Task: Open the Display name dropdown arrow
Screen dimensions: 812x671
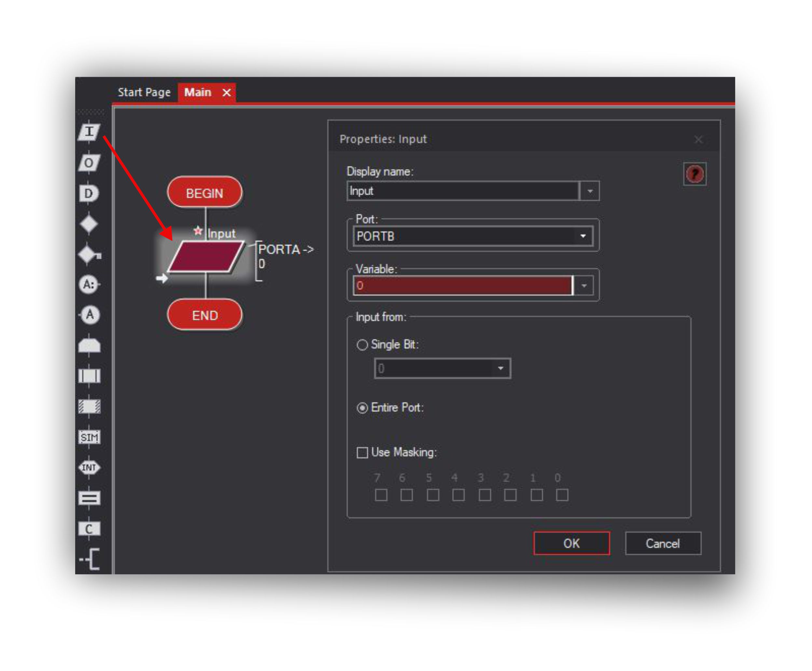Action: [x=590, y=191]
